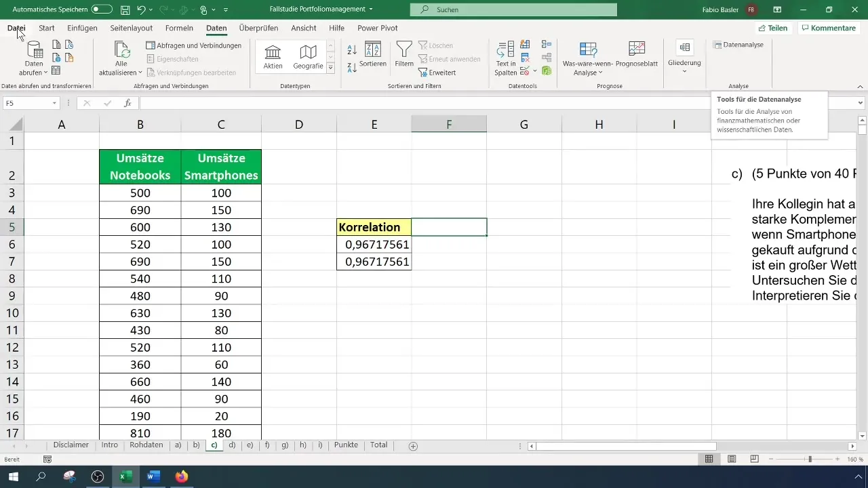868x488 pixels.
Task: Expand the Gliederung group
Action: coord(684,57)
